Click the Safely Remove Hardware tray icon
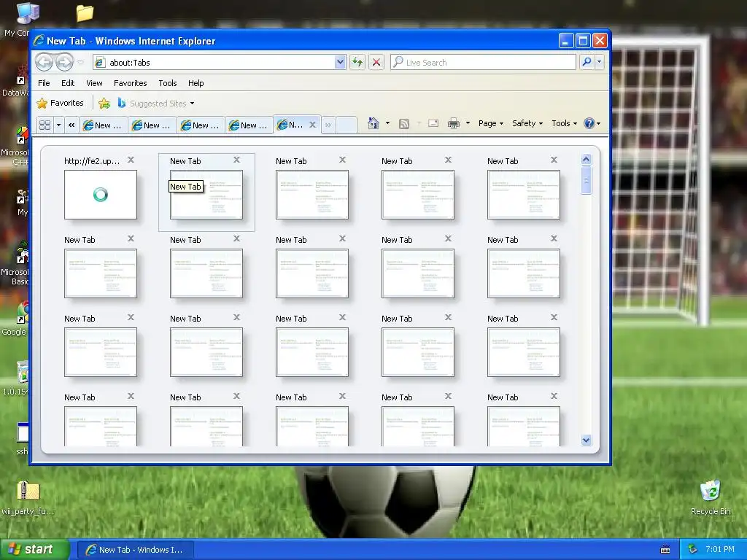This screenshot has height=560, width=747. coord(692,550)
